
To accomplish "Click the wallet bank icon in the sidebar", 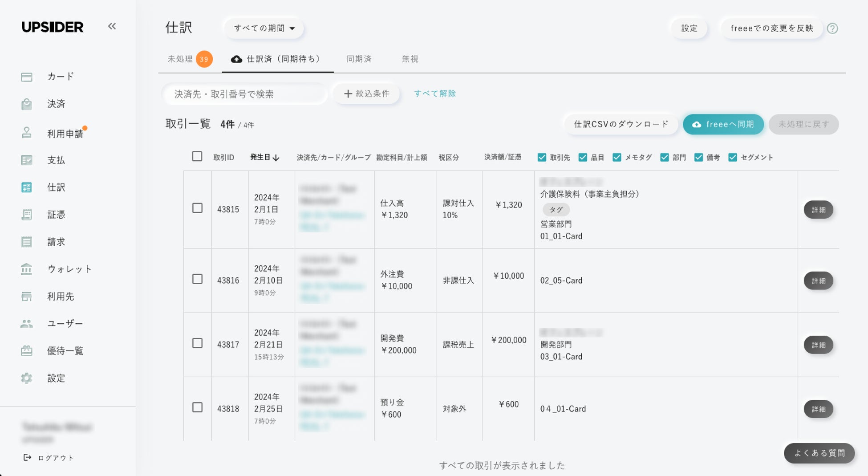I will coord(27,269).
